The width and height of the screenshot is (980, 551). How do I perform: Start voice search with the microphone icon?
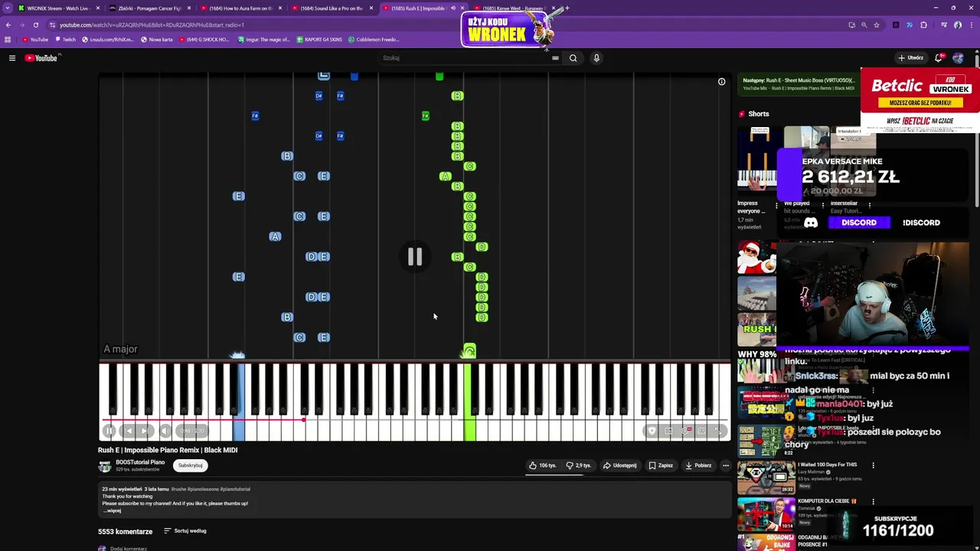(596, 57)
